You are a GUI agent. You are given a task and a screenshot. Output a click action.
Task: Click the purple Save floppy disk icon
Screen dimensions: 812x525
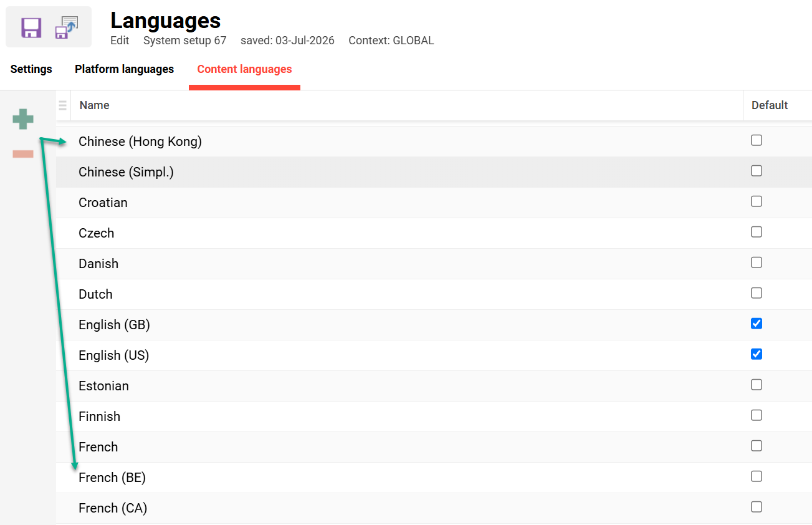pyautogui.click(x=31, y=28)
